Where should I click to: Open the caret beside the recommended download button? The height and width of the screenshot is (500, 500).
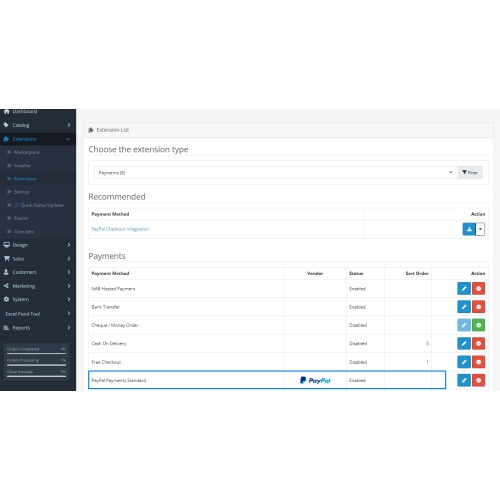480,229
